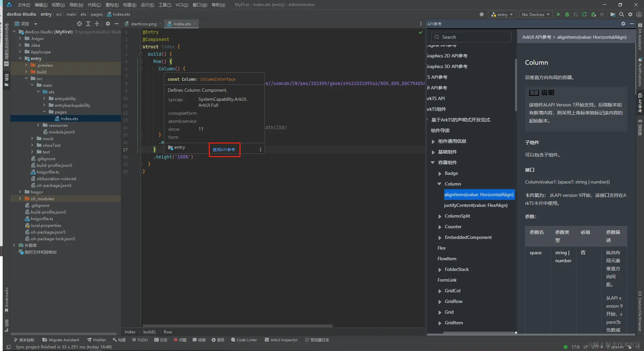This screenshot has height=351, width=644.
Task: Close the Index.ets editor tab
Action: (x=195, y=24)
